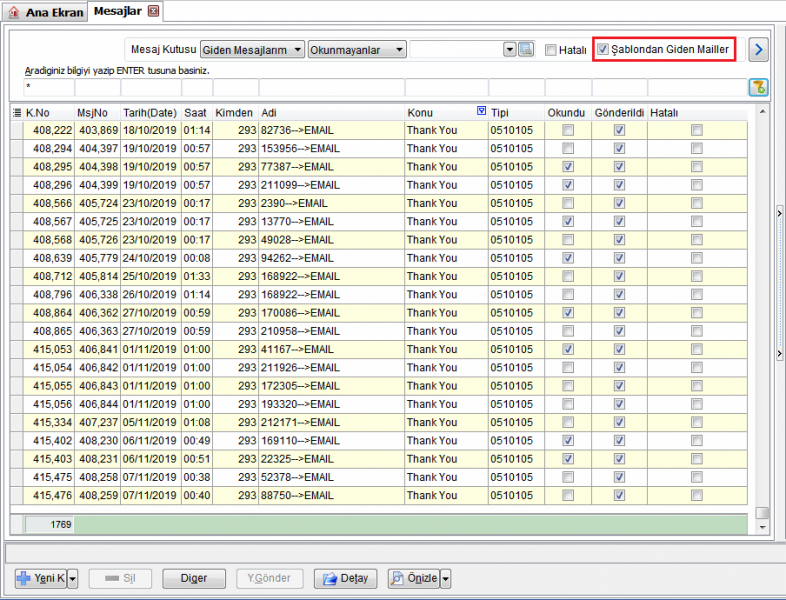Select the row 211099-->EMAIL
Viewport: 786px width, 600px height.
379,185
